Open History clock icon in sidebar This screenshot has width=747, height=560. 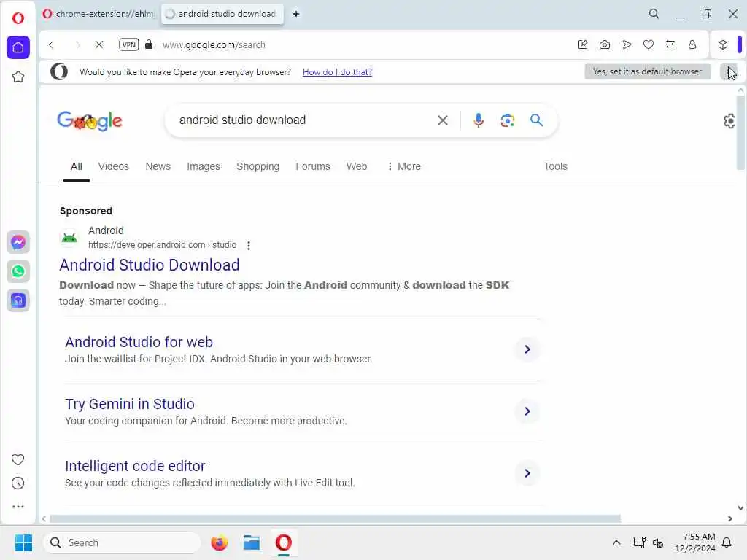pos(18,483)
